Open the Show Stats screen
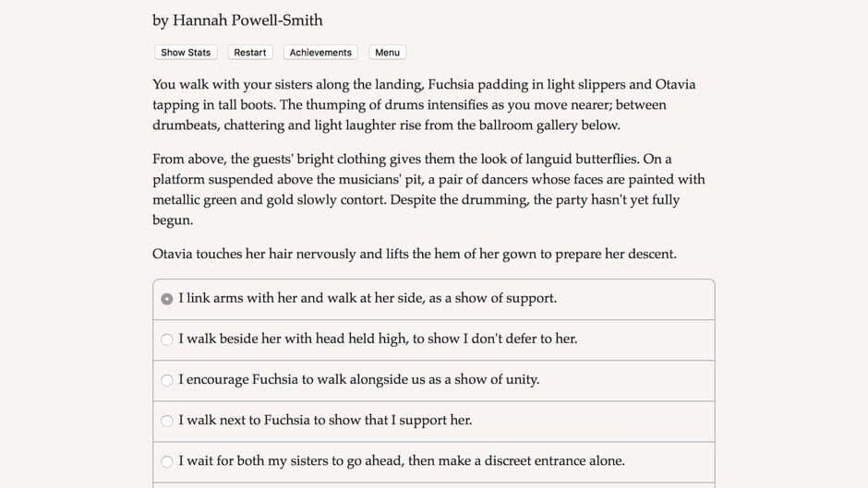Viewport: 868px width, 488px height. point(186,53)
